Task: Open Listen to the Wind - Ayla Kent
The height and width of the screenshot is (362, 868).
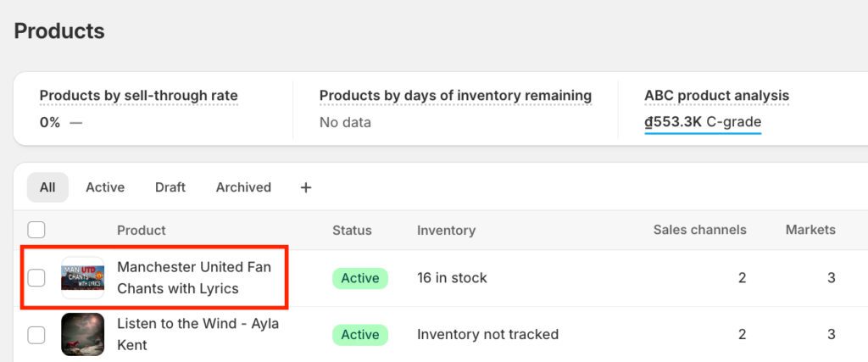Action: (198, 334)
